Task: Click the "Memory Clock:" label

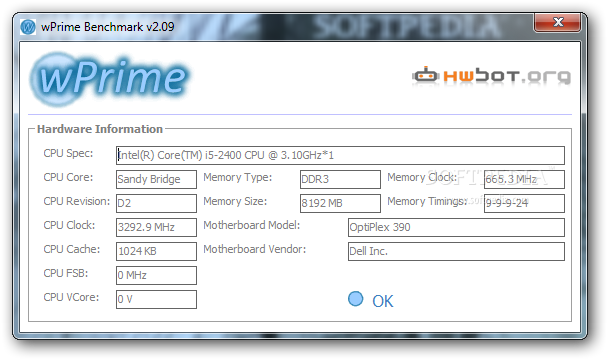Action: [422, 177]
